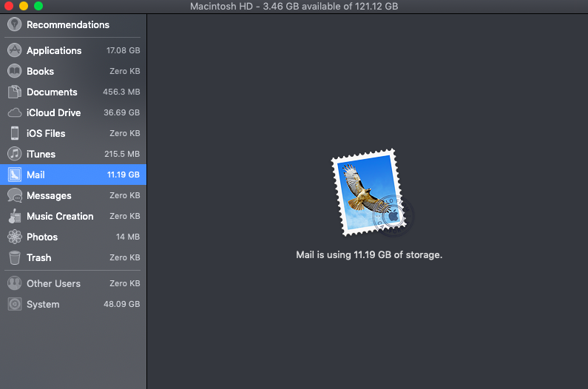Click the 456.3 MB Documents size
The image size is (588, 389).
click(121, 92)
